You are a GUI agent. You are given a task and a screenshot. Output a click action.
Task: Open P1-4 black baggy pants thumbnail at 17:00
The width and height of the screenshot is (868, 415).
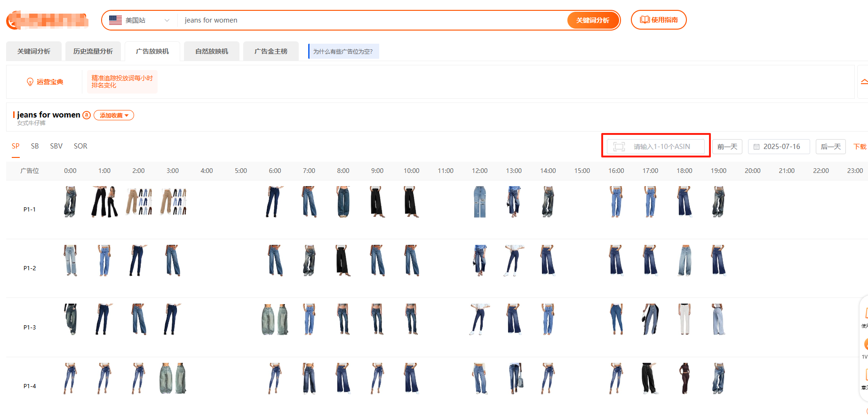click(x=649, y=378)
